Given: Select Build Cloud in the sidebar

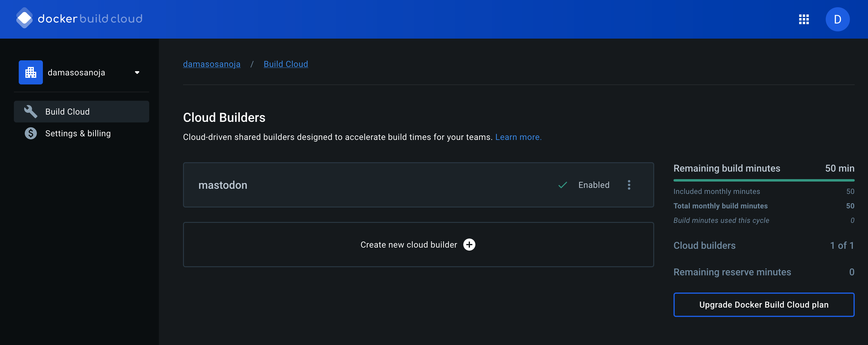Looking at the screenshot, I should 67,112.
